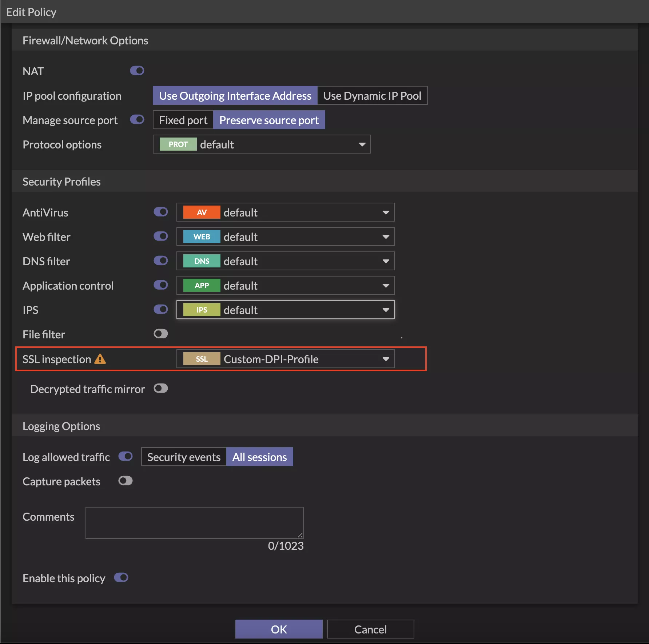Screen dimensions: 649x644
Task: Click the Firewall/Network Options section header
Action: pos(325,40)
